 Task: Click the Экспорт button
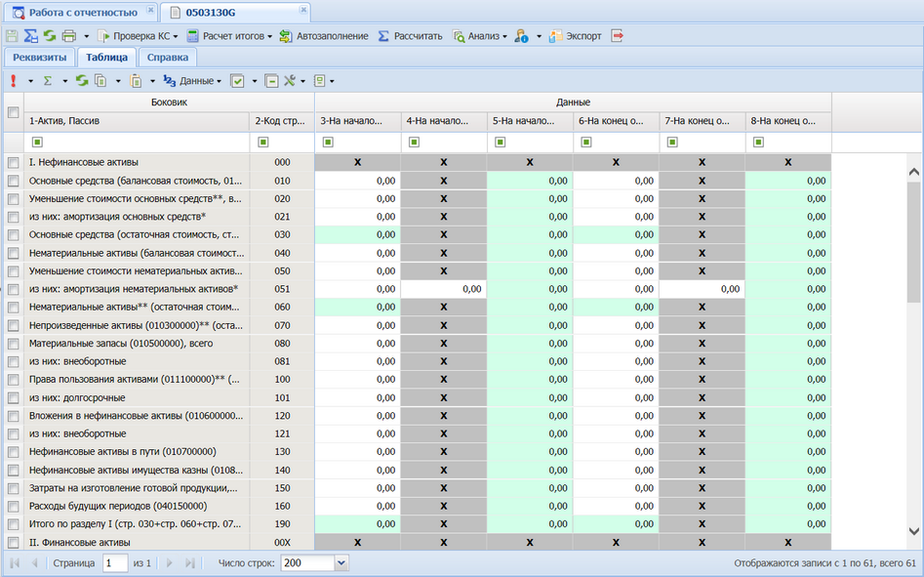click(575, 36)
